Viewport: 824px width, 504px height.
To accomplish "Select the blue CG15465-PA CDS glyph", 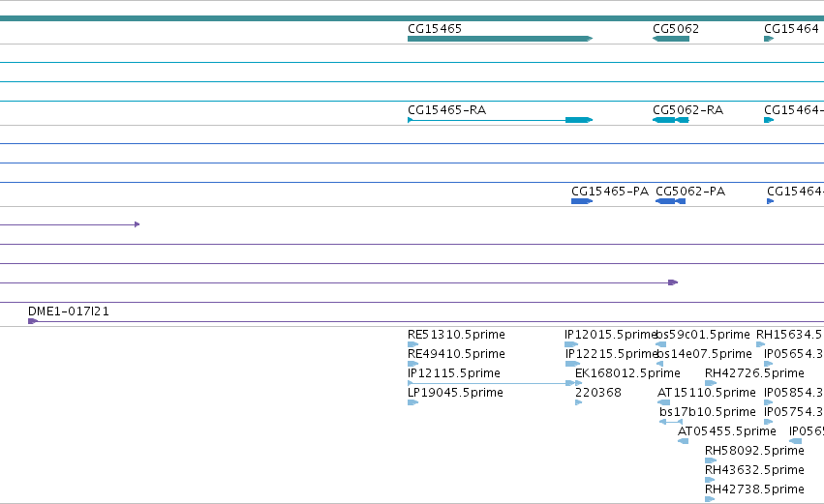I will pos(582,201).
